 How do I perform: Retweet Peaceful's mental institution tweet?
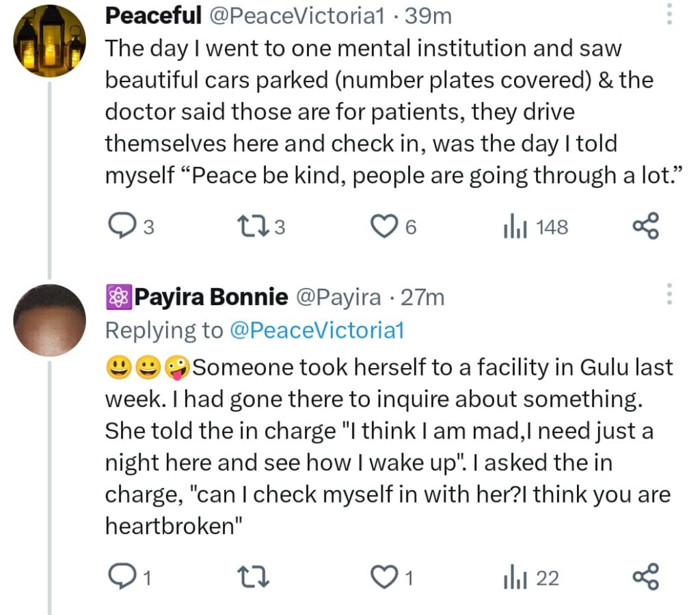point(250,226)
